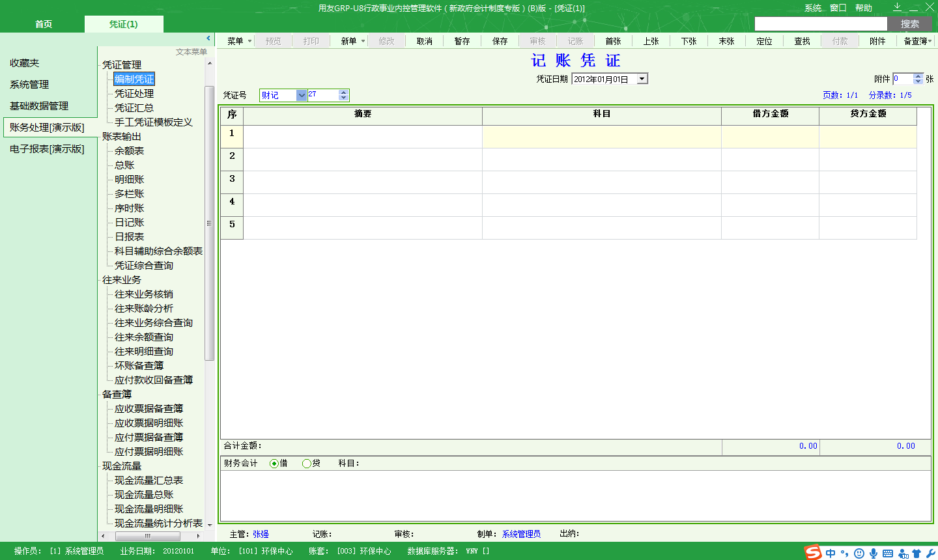Open 凭证汇总 in the tree
938x560 pixels.
[x=134, y=108]
